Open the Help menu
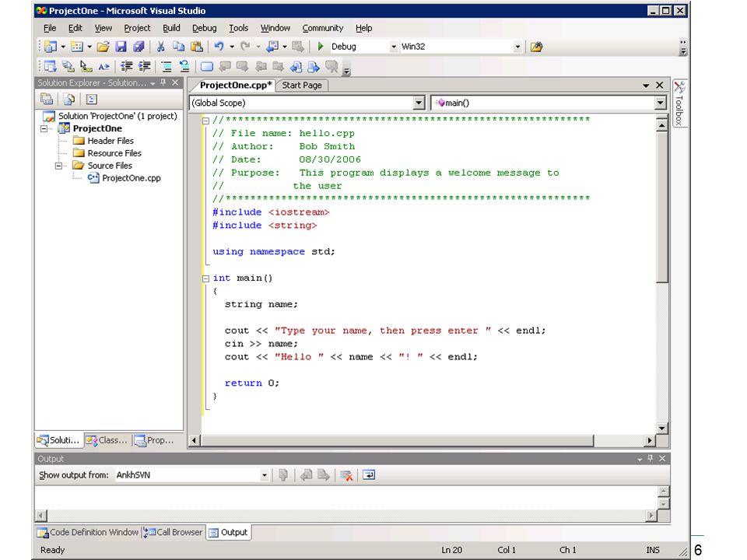 coord(363,28)
